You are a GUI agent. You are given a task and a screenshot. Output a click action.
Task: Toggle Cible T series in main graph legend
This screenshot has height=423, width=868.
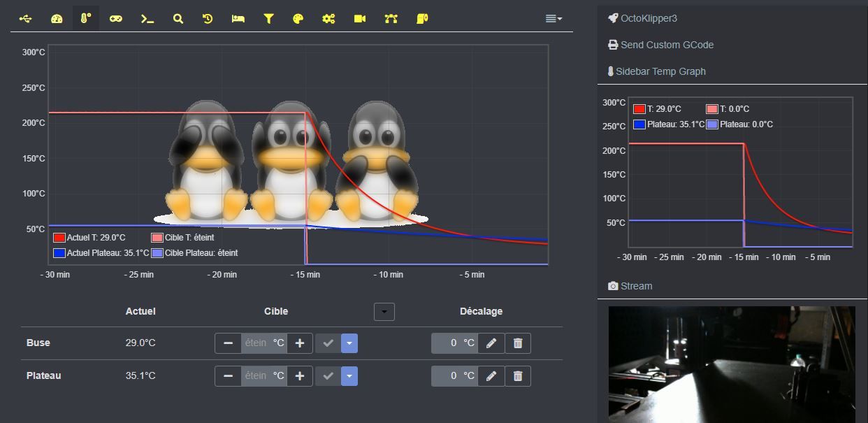pos(183,238)
